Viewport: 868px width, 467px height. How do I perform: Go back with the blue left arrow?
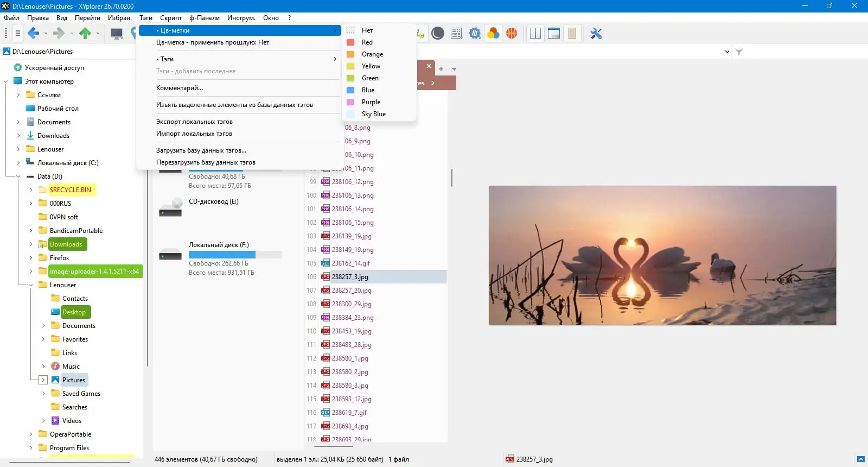pos(33,34)
